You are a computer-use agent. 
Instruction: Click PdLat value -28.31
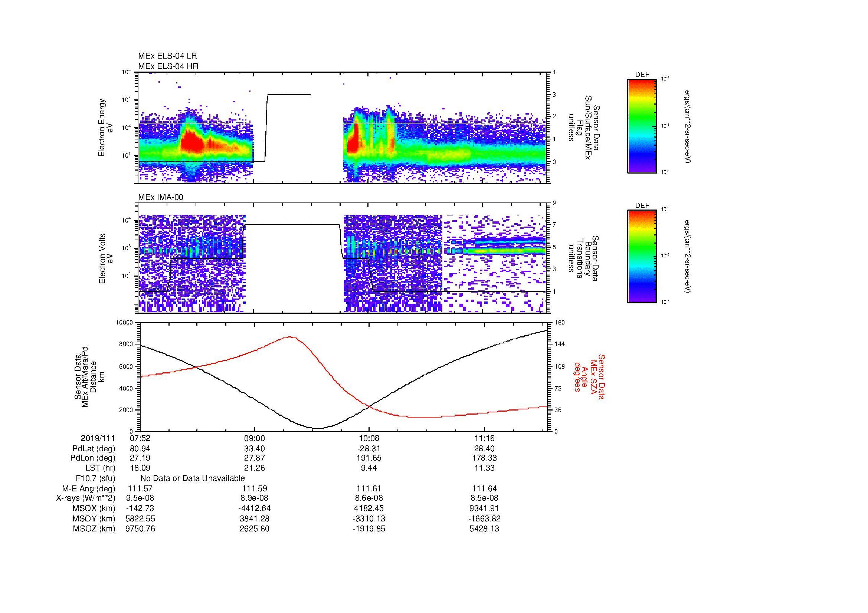click(x=369, y=449)
